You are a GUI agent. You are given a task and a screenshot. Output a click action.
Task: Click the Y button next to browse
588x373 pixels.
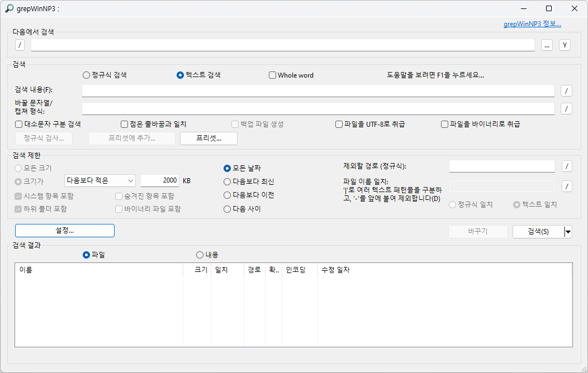pos(565,45)
